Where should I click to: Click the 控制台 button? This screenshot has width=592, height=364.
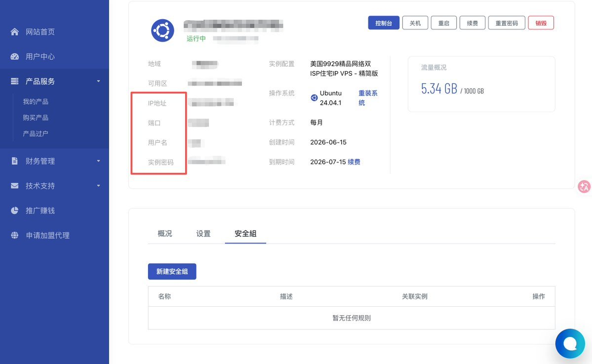(x=384, y=23)
